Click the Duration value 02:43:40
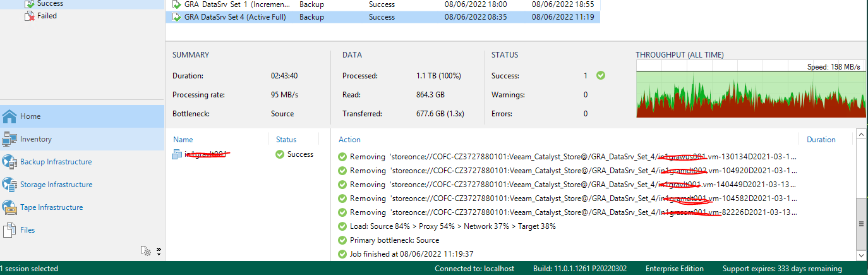The width and height of the screenshot is (868, 275). (x=284, y=76)
